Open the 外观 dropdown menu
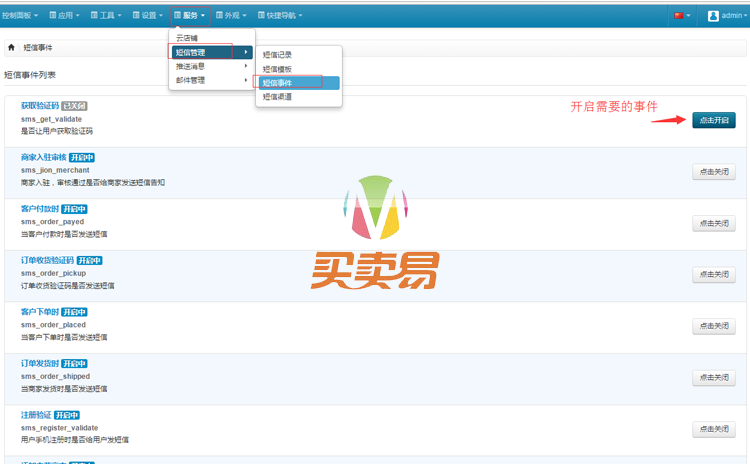 coord(231,15)
